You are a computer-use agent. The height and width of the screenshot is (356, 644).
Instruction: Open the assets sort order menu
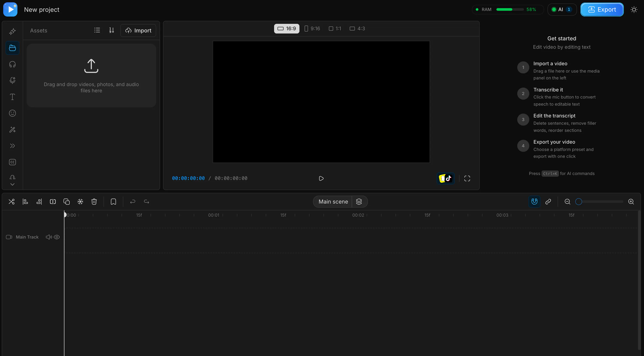tap(111, 30)
